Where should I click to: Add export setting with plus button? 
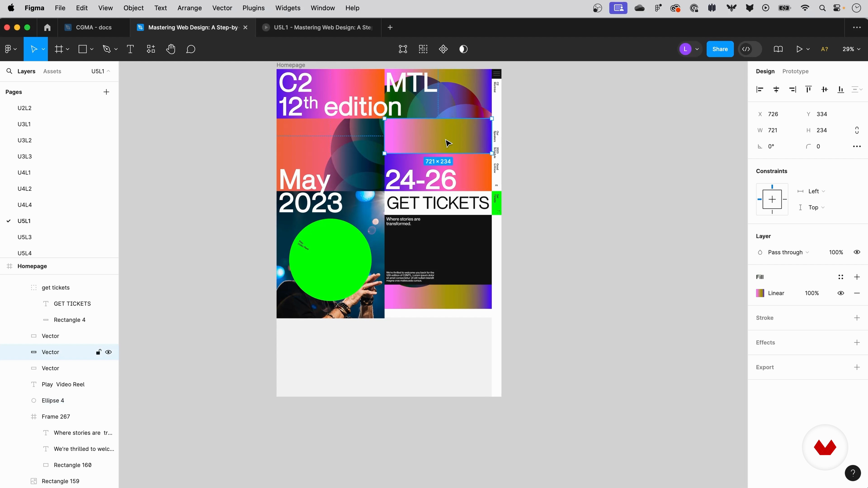(857, 367)
